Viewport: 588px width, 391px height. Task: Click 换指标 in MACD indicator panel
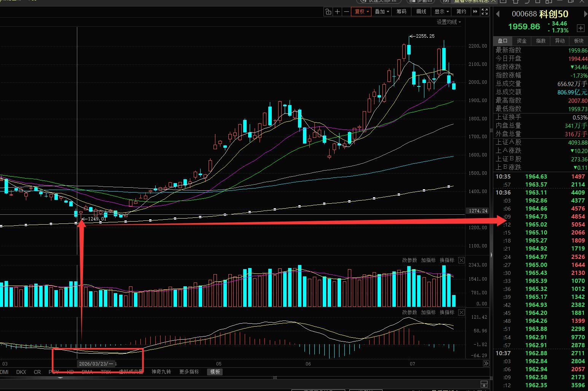447,313
